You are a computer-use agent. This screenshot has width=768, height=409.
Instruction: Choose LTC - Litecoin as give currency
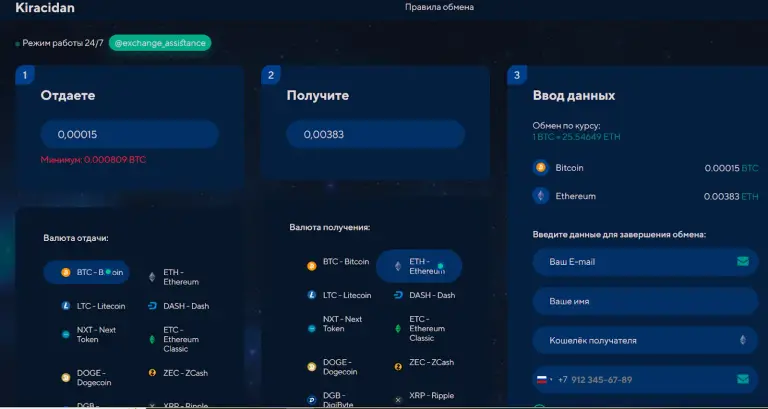[93, 306]
